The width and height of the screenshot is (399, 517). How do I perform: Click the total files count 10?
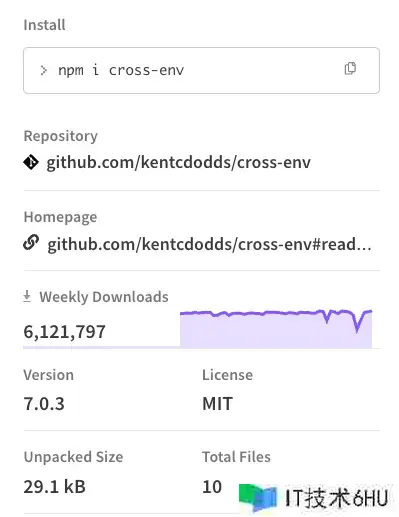click(212, 487)
